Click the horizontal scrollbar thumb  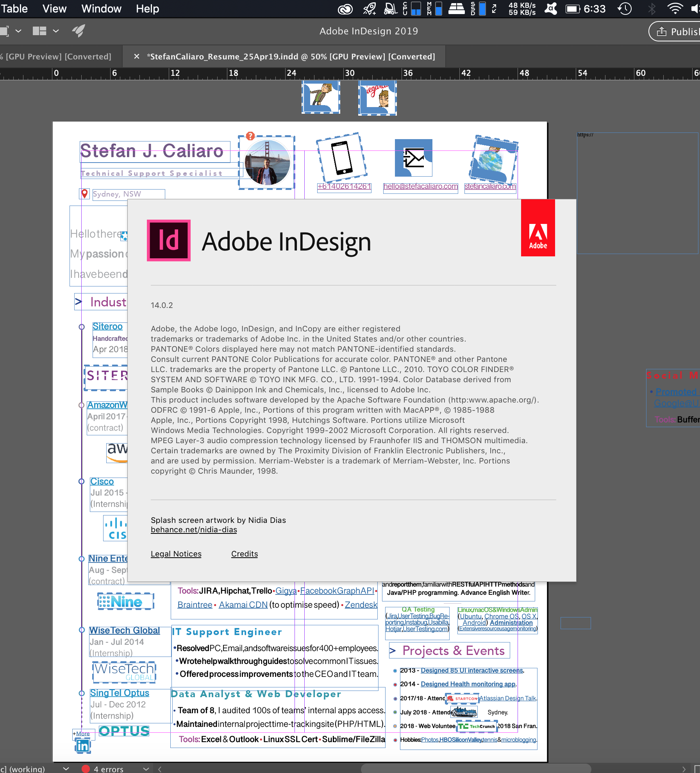[x=475, y=769]
